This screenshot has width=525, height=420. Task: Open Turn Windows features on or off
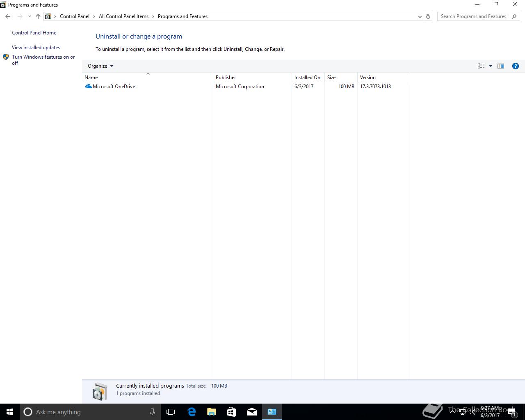click(43, 60)
